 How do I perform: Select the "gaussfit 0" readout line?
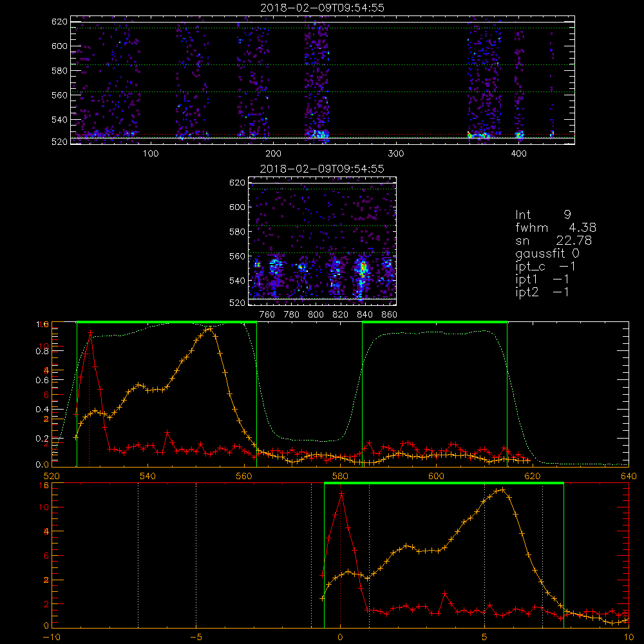point(547,253)
